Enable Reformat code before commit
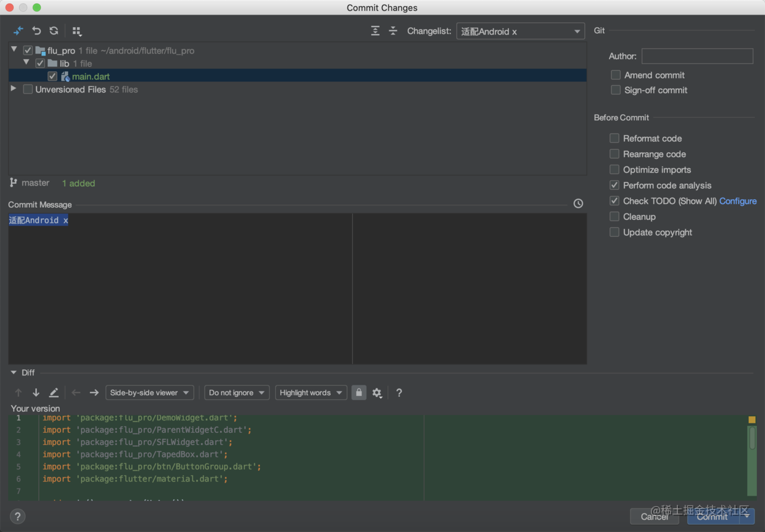The height and width of the screenshot is (532, 765). 614,138
